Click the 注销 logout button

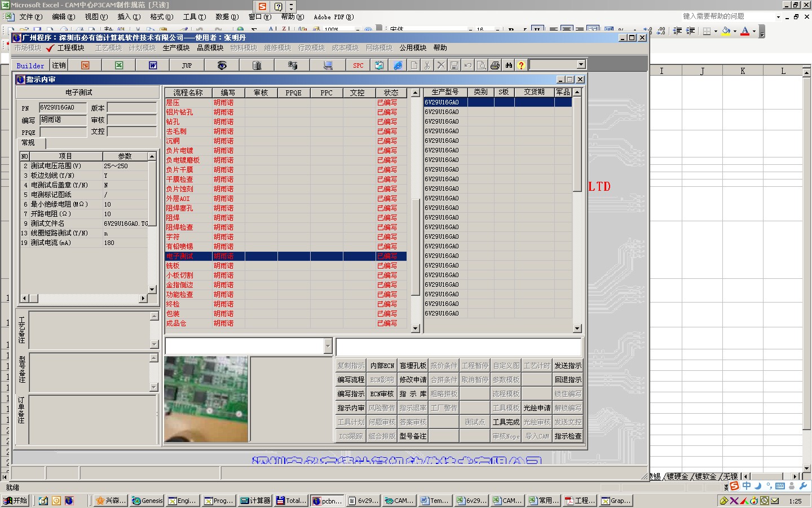[x=59, y=65]
